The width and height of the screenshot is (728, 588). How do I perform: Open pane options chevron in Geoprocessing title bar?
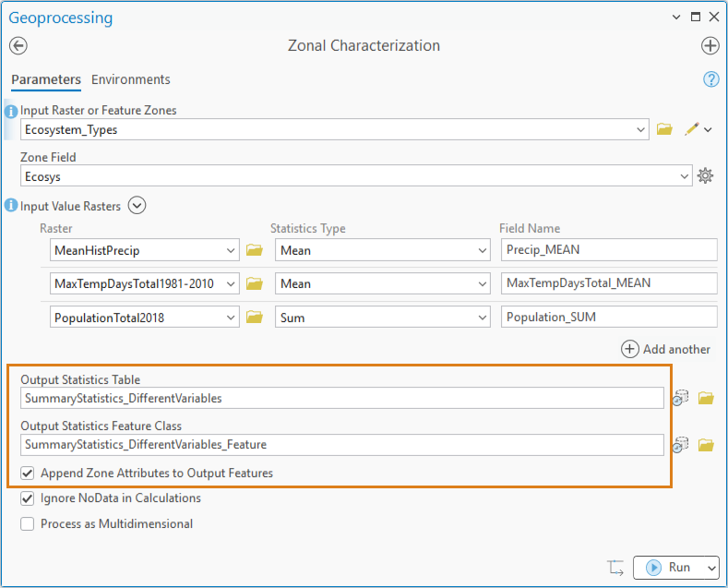click(676, 18)
